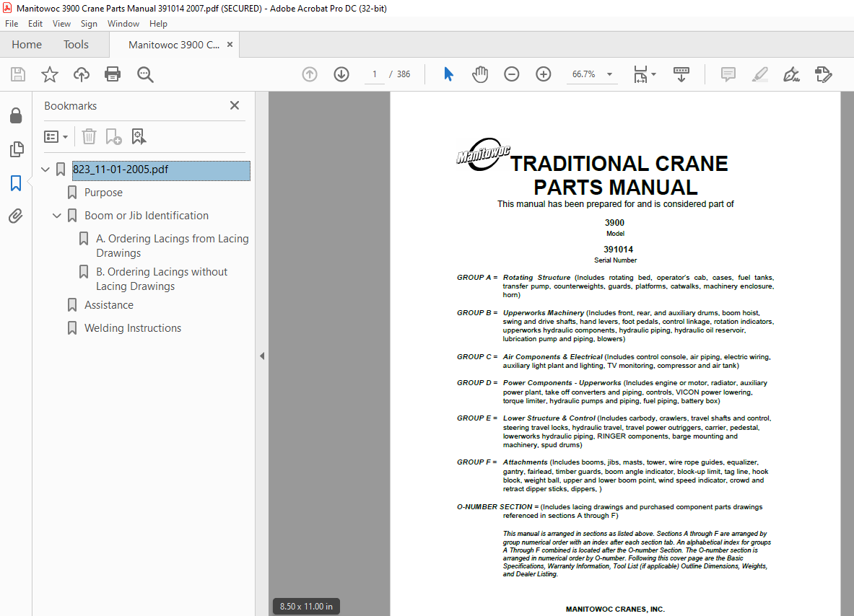Open the Edit menu
The height and width of the screenshot is (616, 854).
(35, 23)
